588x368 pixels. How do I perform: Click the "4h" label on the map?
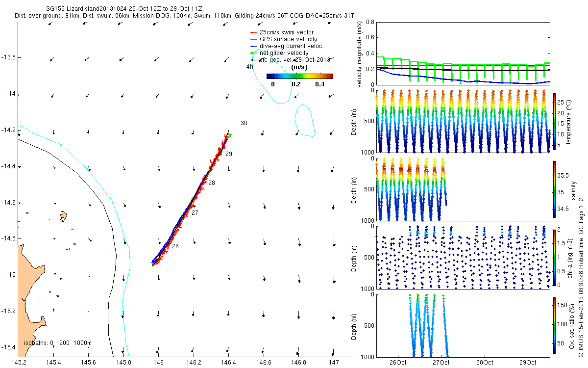[250, 67]
